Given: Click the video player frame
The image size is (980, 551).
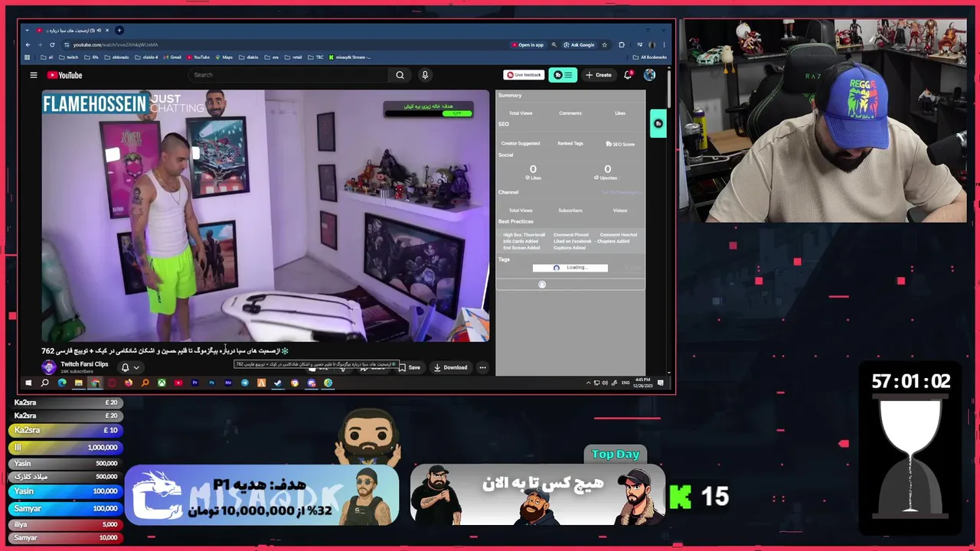Looking at the screenshot, I should click(266, 216).
